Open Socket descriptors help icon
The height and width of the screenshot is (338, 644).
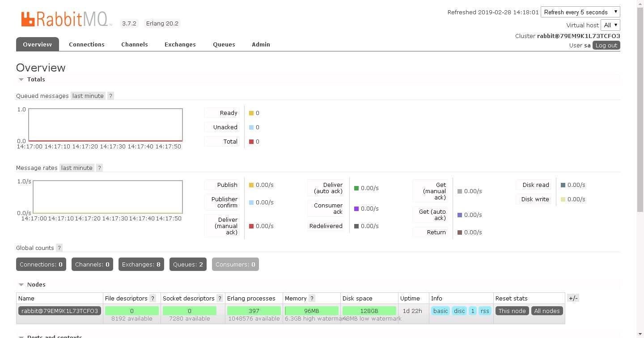click(220, 298)
